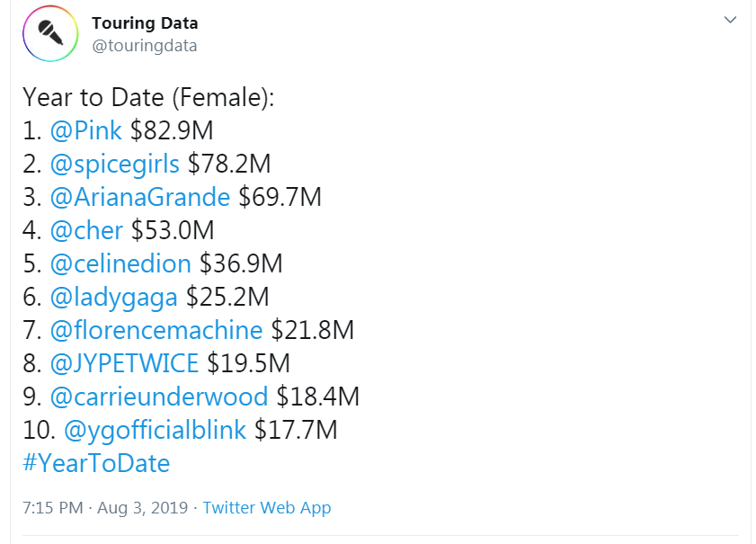Image resolution: width=756 pixels, height=544 pixels.
Task: Click the @ladygaga mention
Action: pos(113,297)
